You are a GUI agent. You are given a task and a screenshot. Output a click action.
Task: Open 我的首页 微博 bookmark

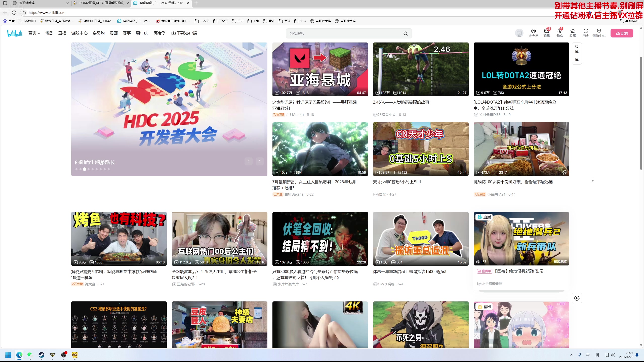click(173, 21)
